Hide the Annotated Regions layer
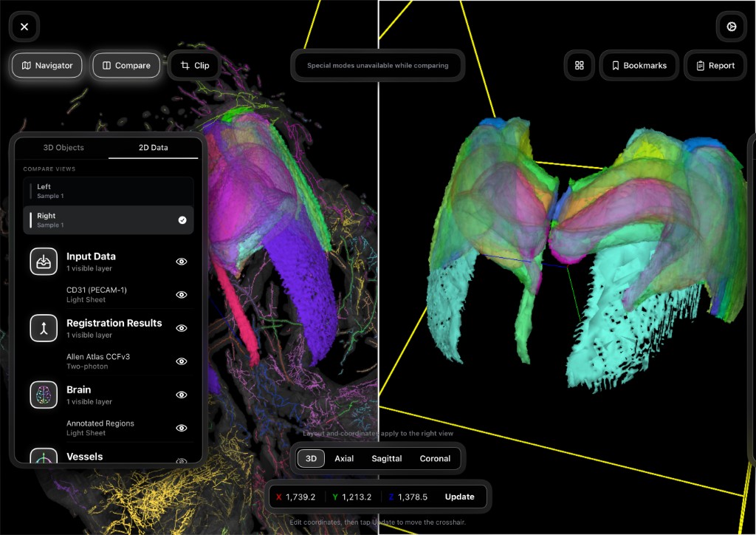Image resolution: width=756 pixels, height=535 pixels. [x=182, y=428]
